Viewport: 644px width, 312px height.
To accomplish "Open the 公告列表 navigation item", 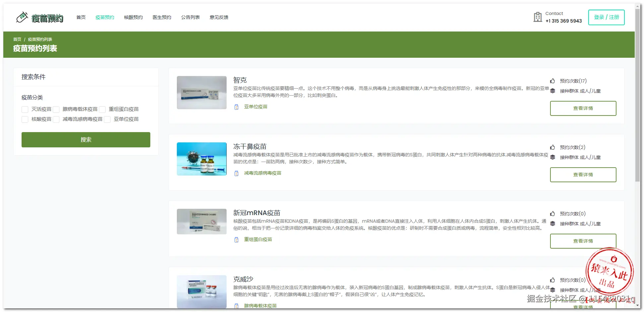I will [190, 17].
